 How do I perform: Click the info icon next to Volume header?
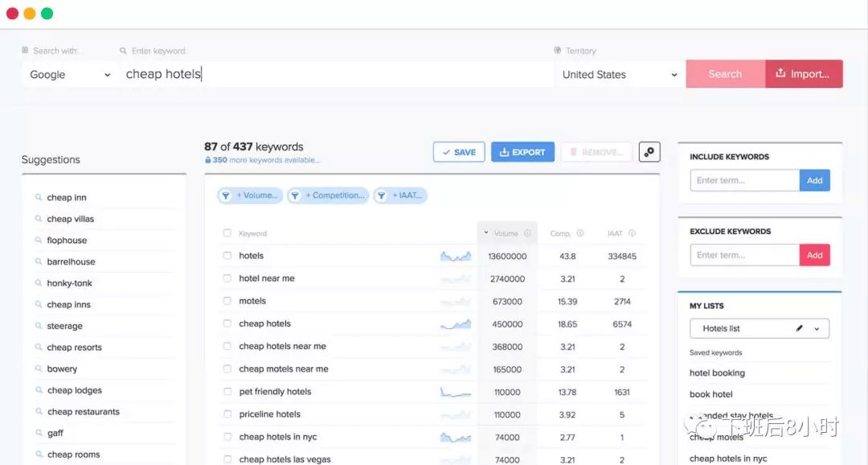pos(528,233)
